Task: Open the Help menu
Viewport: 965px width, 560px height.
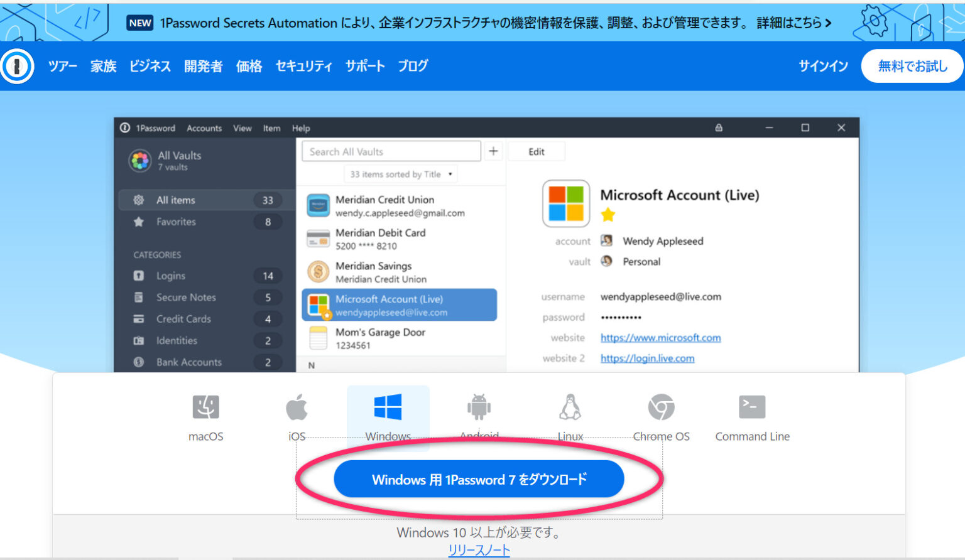Action: [x=301, y=128]
